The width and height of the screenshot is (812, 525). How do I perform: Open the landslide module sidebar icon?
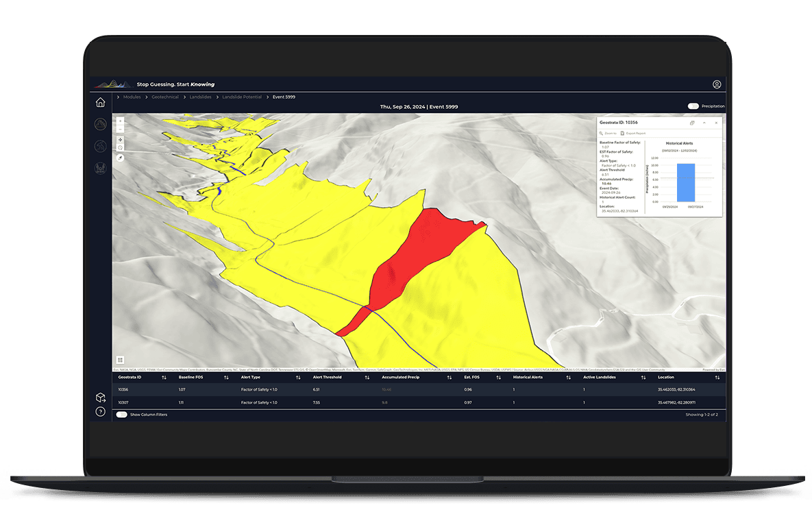(x=101, y=124)
